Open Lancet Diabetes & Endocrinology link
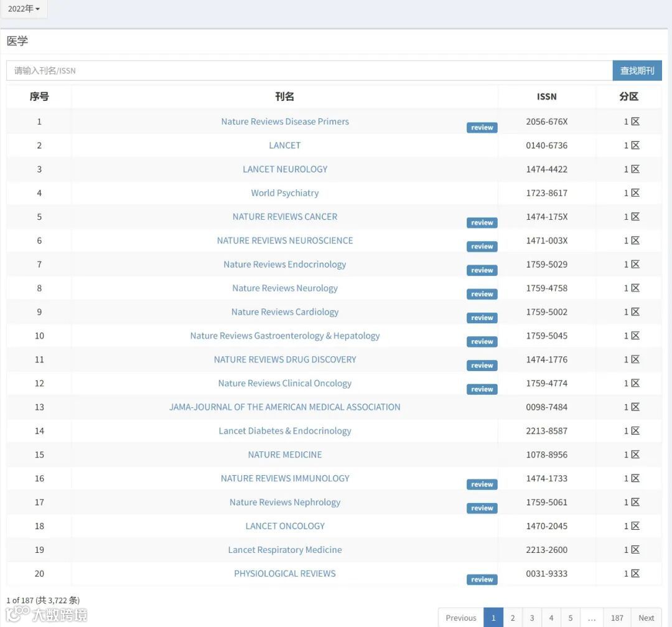The image size is (672, 627). tap(284, 431)
